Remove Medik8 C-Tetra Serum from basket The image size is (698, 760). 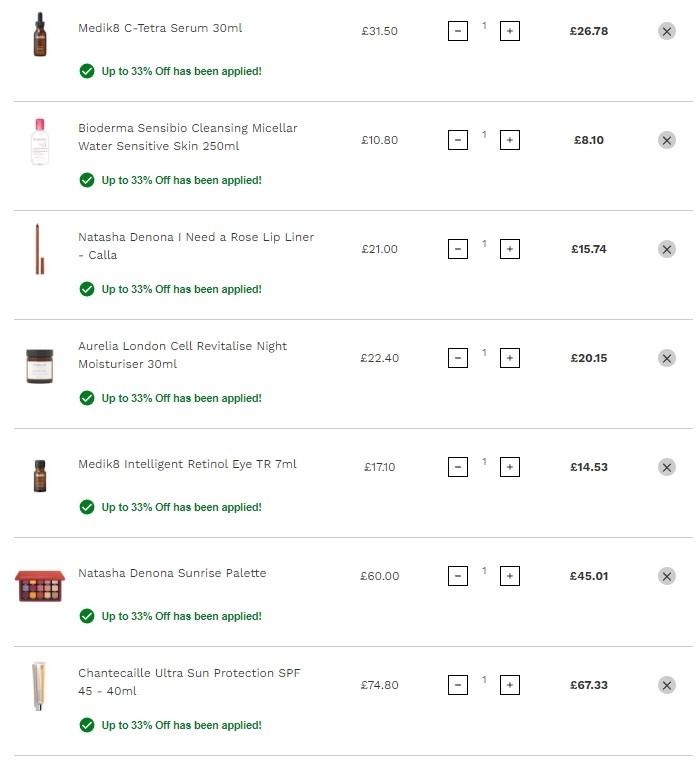point(666,31)
